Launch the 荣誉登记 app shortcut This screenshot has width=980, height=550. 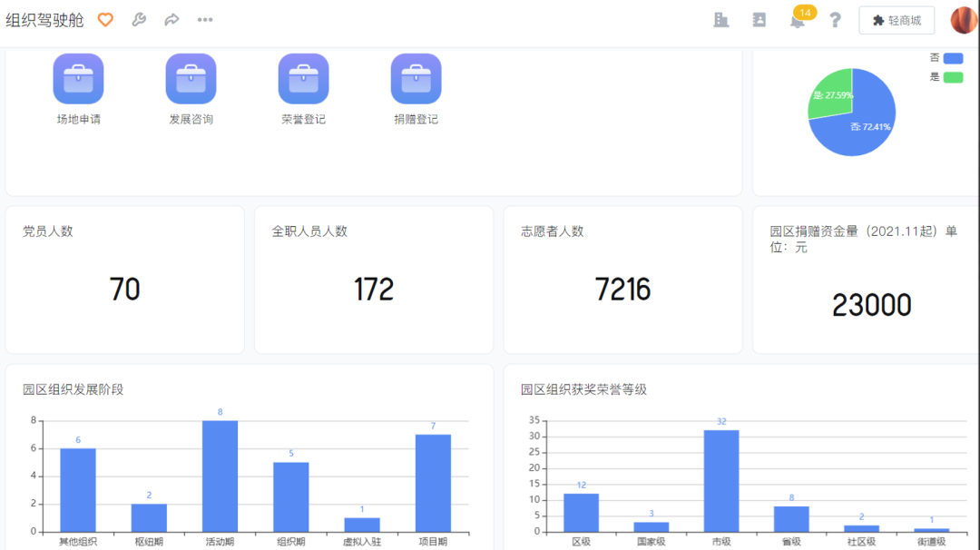[303, 79]
